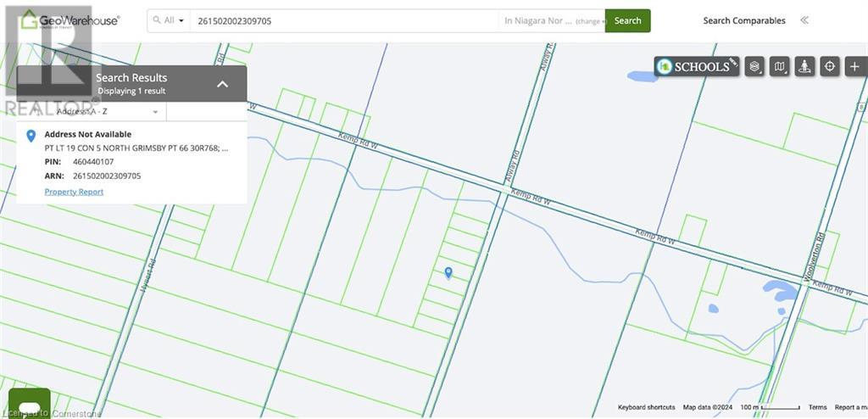Viewport: 868px width, 419px height.
Task: Click the plus icon on map toolbar
Action: [854, 66]
